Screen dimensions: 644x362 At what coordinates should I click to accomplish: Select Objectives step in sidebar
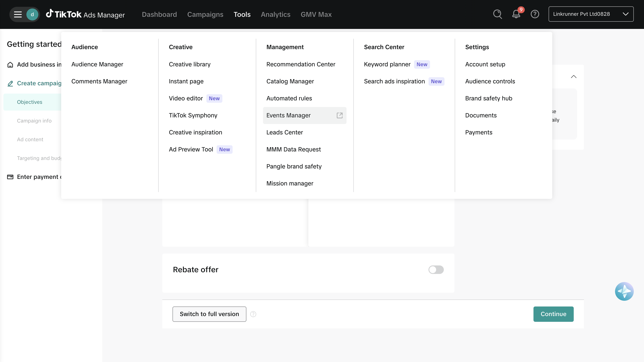coord(32,102)
